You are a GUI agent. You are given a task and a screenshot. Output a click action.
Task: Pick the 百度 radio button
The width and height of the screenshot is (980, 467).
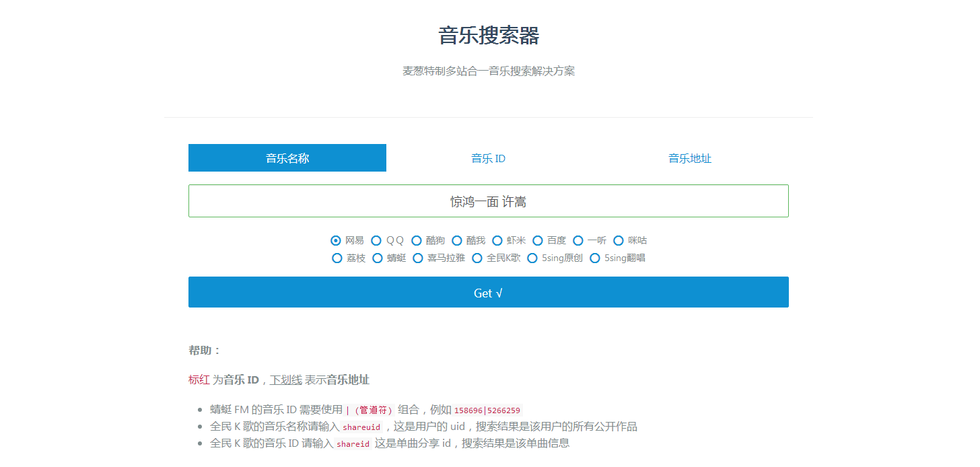coord(538,240)
